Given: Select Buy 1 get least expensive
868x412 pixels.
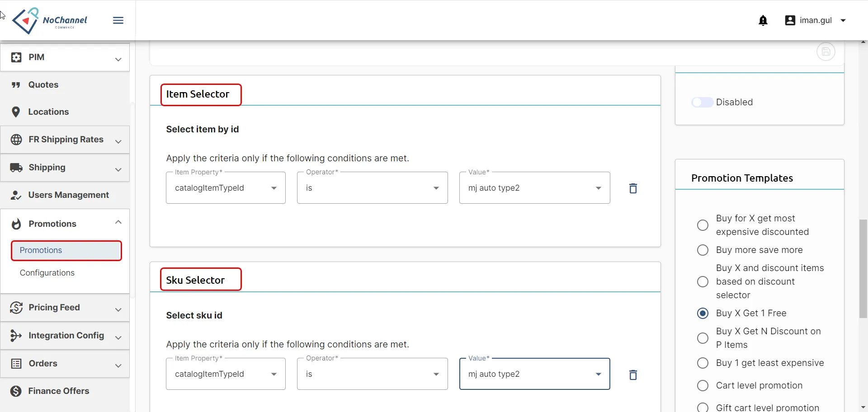Looking at the screenshot, I should coord(703,363).
